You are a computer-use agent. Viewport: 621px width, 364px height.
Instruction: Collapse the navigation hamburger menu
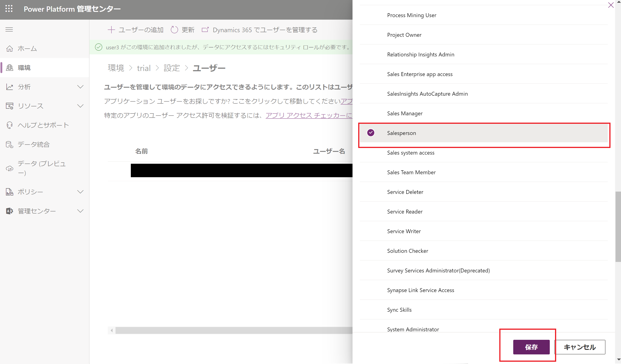(9, 30)
